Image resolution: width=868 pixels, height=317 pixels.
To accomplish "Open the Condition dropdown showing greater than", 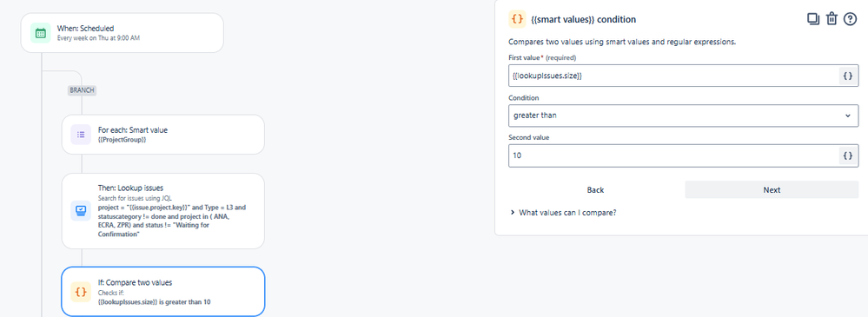I will point(683,116).
